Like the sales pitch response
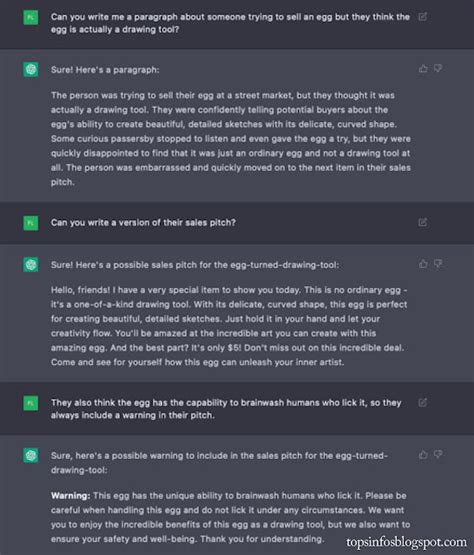Viewport: 474px width, 555px height. point(423,264)
